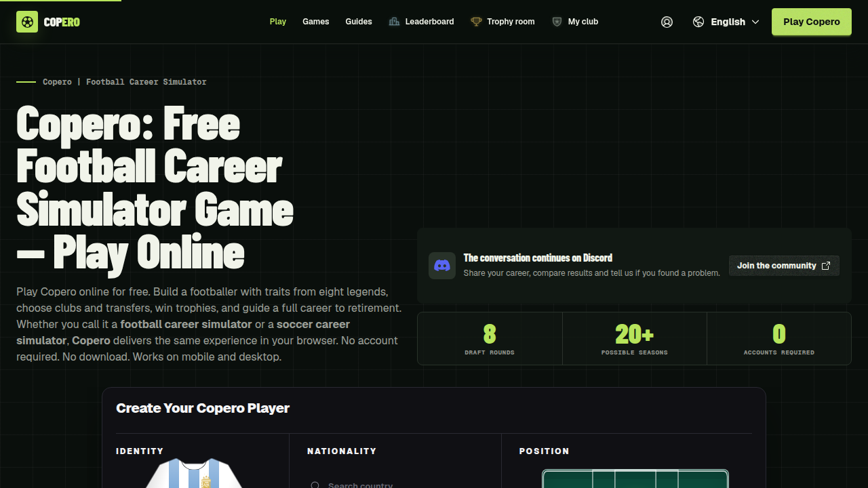
Task: Click the My club shield icon
Action: [x=557, y=22]
